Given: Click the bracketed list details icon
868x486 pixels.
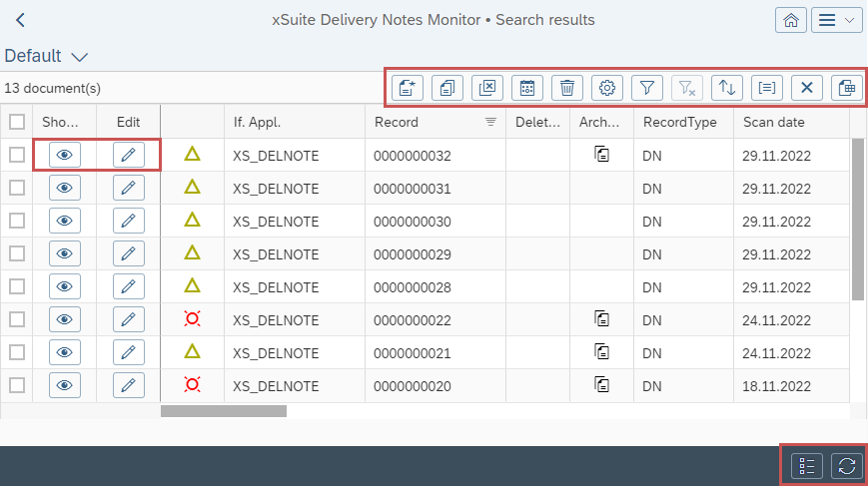Looking at the screenshot, I should (767, 88).
